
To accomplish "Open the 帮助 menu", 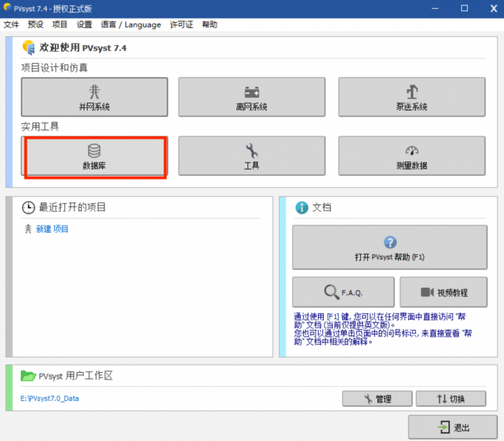I will (x=210, y=24).
